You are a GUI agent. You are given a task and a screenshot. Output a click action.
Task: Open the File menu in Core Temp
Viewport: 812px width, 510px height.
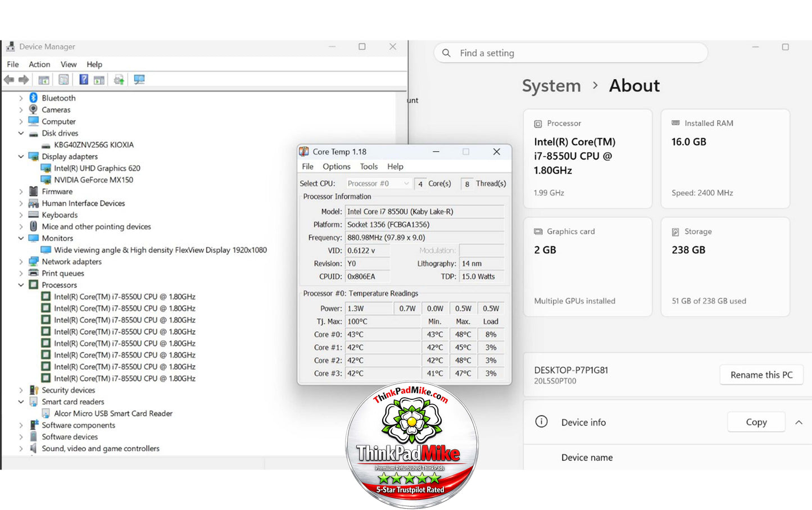click(308, 166)
